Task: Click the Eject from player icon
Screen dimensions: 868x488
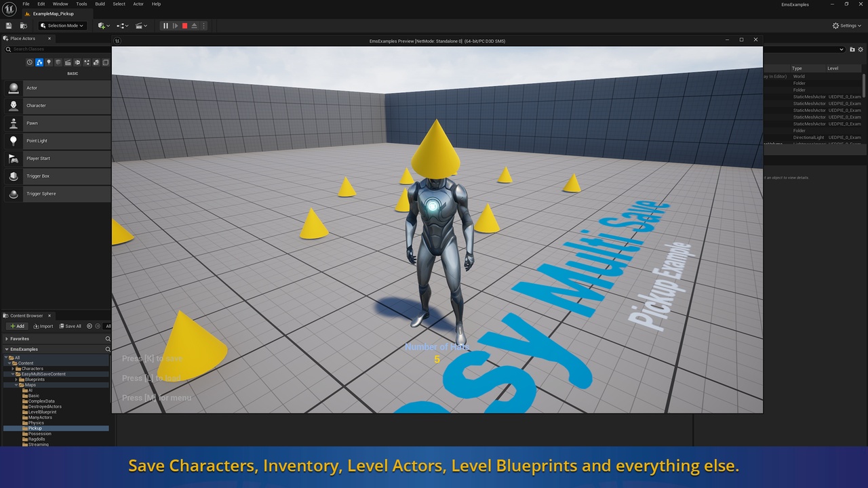Action: tap(194, 26)
